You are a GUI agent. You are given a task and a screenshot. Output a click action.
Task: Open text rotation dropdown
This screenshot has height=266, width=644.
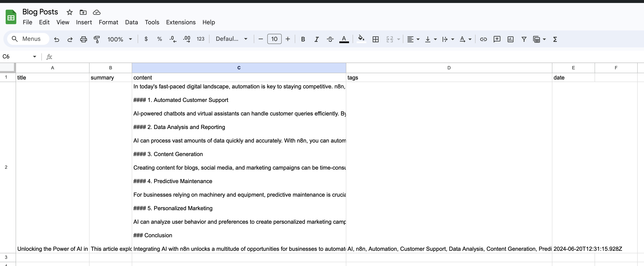point(465,39)
